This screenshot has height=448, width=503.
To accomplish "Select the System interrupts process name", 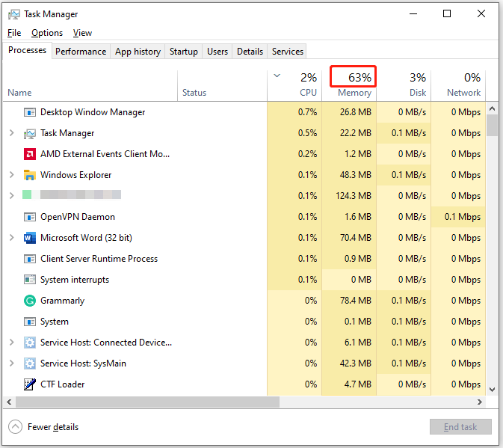I will (x=75, y=280).
